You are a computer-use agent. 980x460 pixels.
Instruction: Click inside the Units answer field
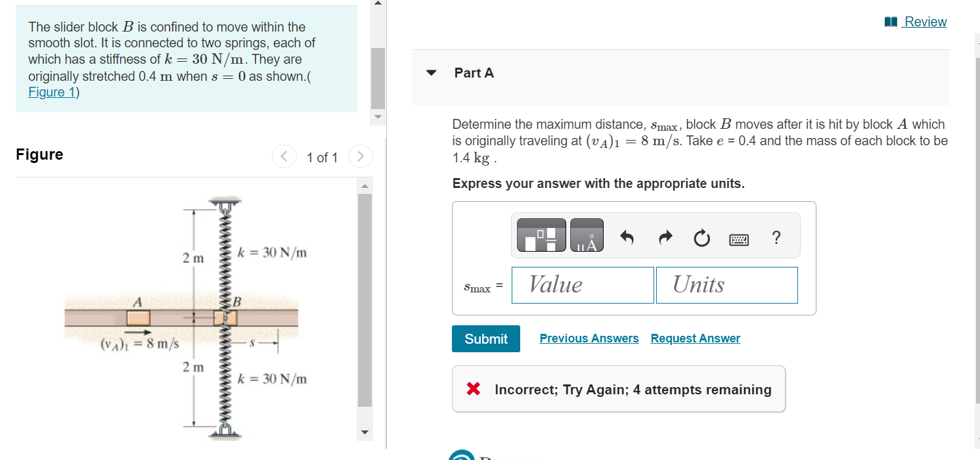coord(726,285)
